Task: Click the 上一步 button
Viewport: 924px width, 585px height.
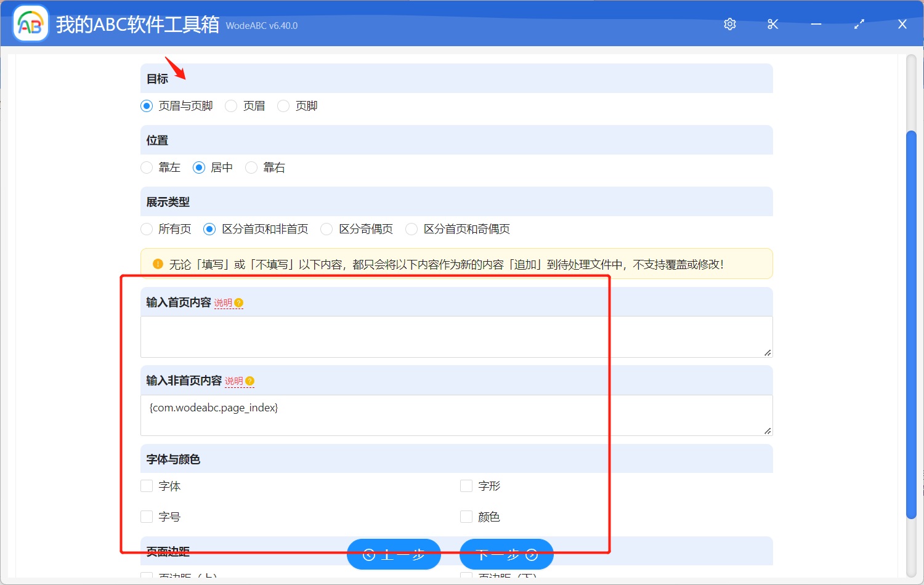Action: point(394,554)
